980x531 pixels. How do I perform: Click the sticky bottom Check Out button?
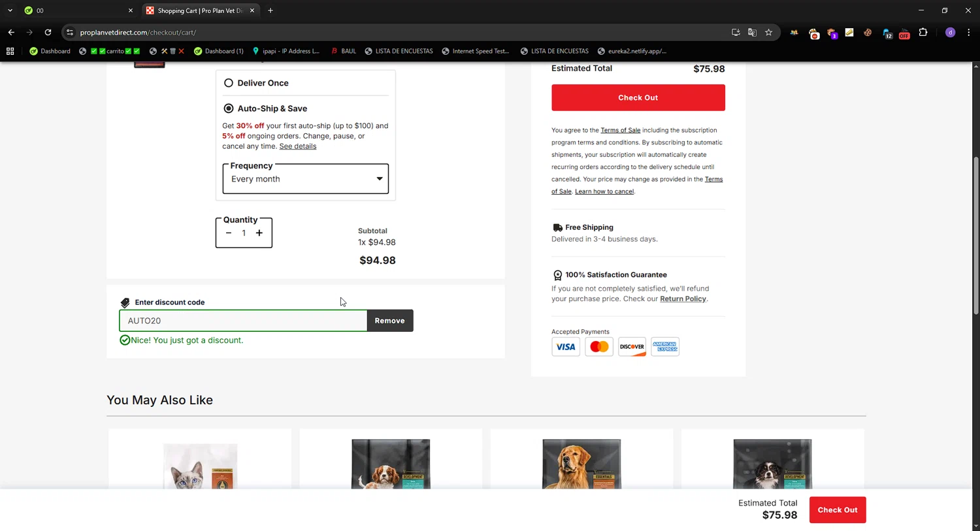(838, 510)
